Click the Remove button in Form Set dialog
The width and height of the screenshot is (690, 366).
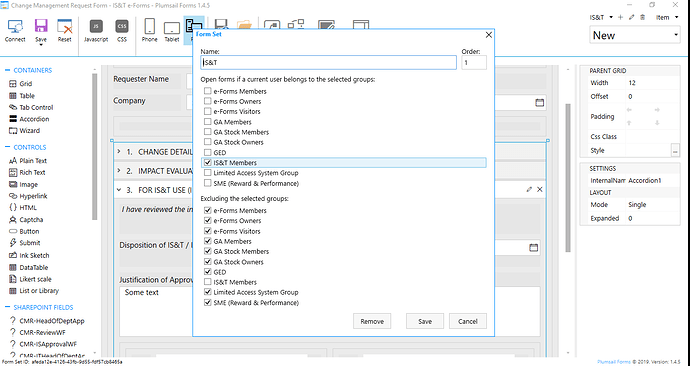[372, 321]
